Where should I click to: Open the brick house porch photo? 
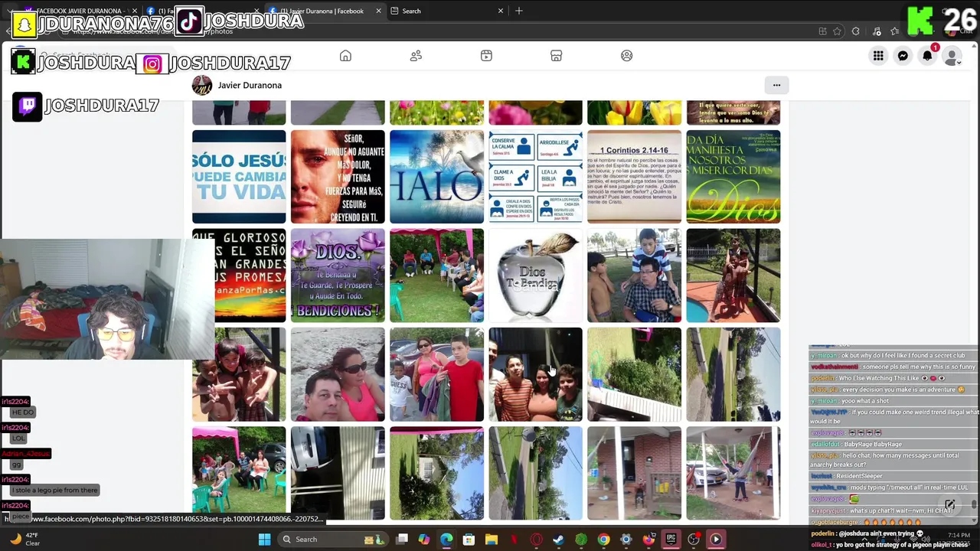634,473
